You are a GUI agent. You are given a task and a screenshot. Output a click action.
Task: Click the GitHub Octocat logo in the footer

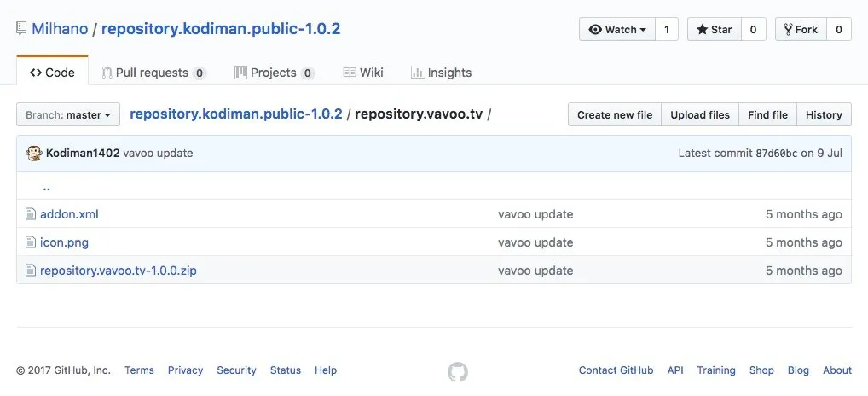coord(458,371)
